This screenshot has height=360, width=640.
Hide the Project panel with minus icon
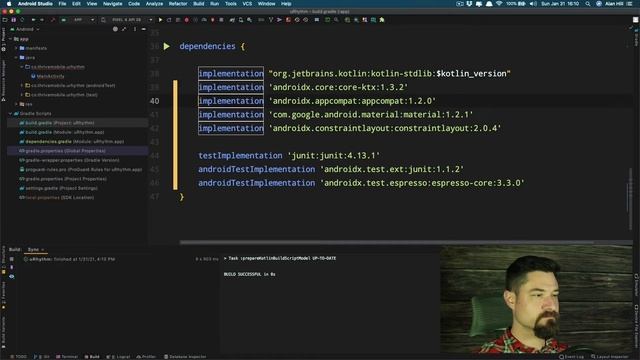[x=144, y=29]
